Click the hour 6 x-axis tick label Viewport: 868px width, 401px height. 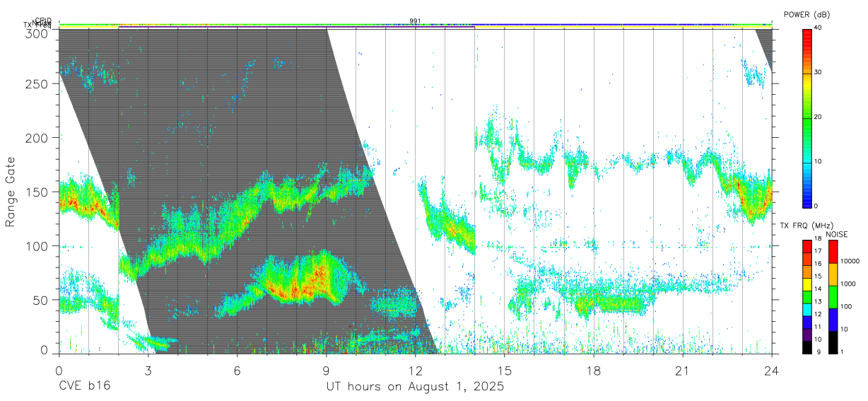(237, 371)
